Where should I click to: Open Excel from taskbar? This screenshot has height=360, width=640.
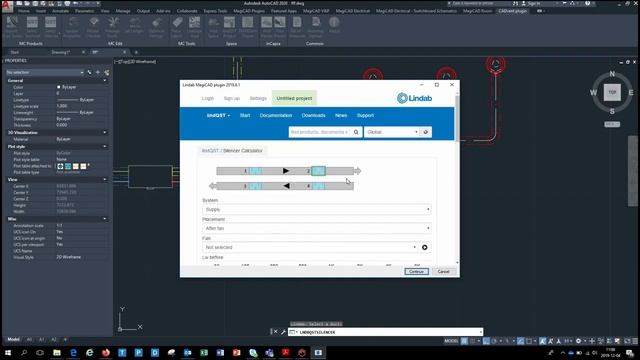coord(204,353)
